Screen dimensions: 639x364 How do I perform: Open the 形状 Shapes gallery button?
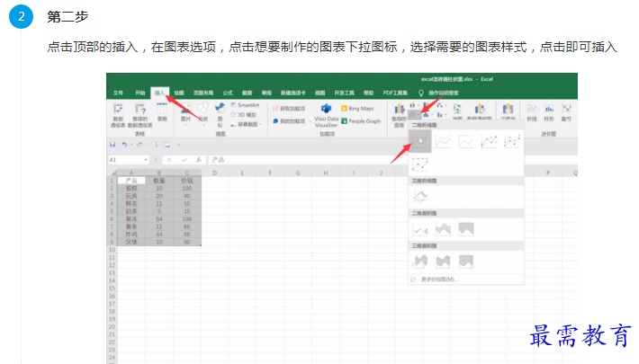202,112
